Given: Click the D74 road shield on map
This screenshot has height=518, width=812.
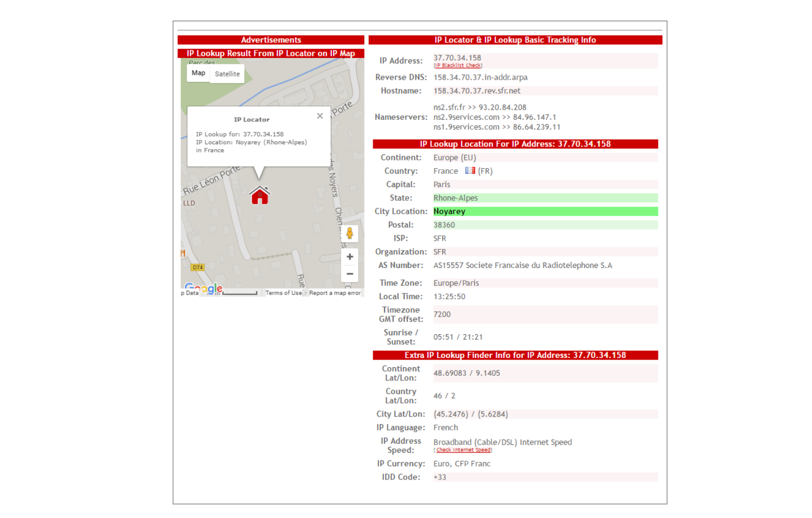Looking at the screenshot, I should [x=197, y=267].
